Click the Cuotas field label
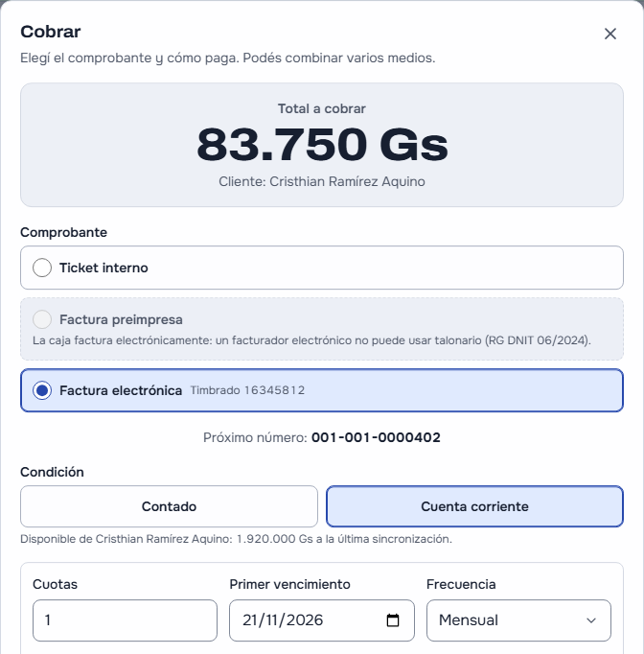 coord(55,584)
